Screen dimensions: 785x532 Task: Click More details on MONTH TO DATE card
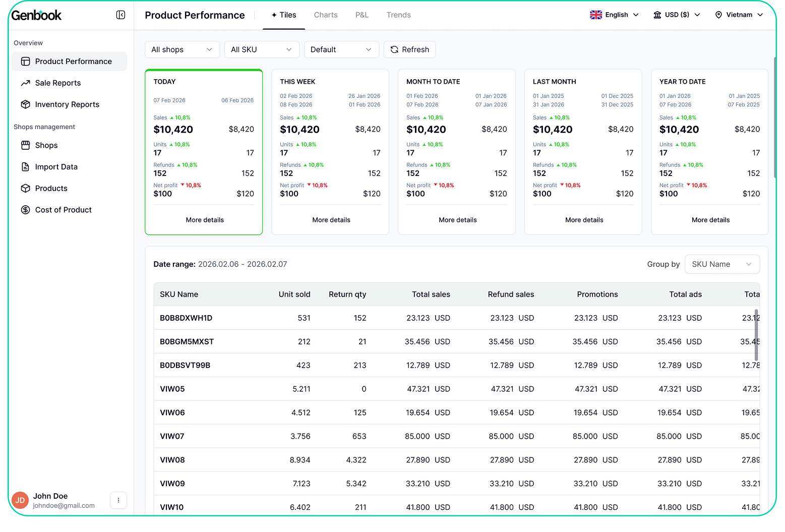click(458, 220)
